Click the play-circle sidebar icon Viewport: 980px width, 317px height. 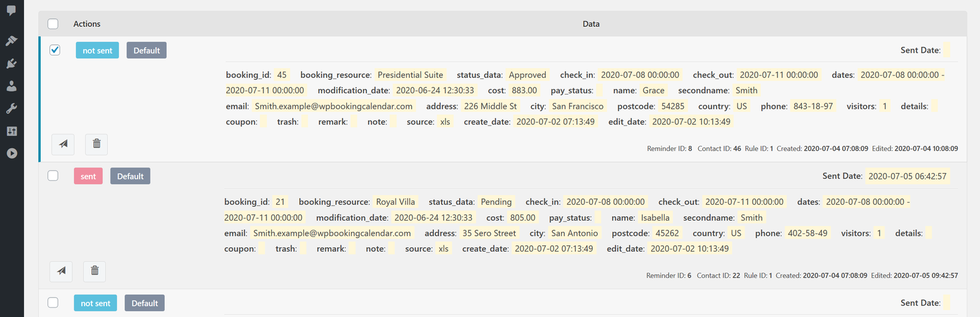[x=11, y=153]
